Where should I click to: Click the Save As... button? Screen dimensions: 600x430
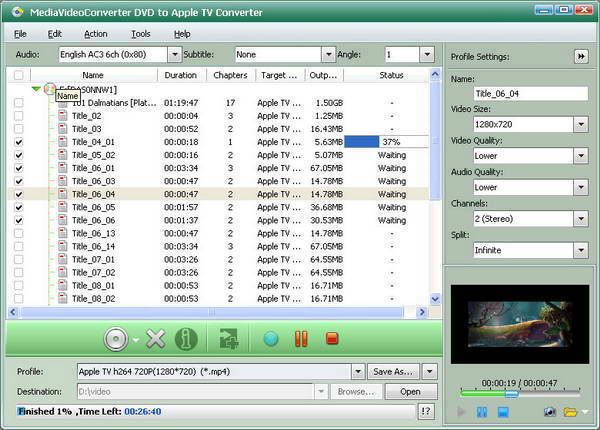coord(393,371)
